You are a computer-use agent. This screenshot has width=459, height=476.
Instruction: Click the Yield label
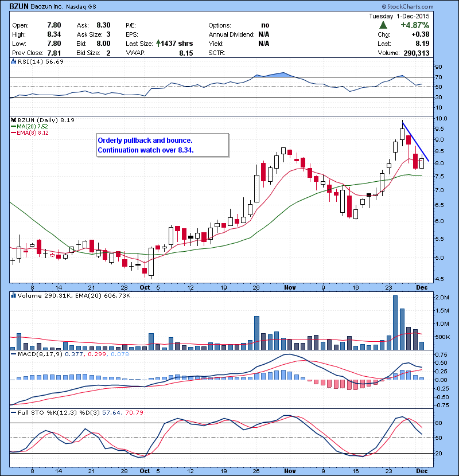(216, 44)
